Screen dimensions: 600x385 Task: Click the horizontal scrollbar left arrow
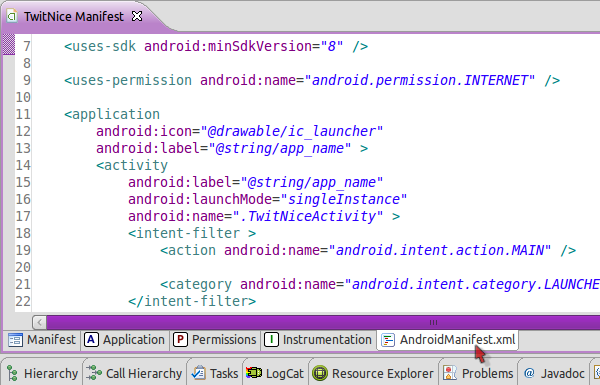pyautogui.click(x=39, y=322)
